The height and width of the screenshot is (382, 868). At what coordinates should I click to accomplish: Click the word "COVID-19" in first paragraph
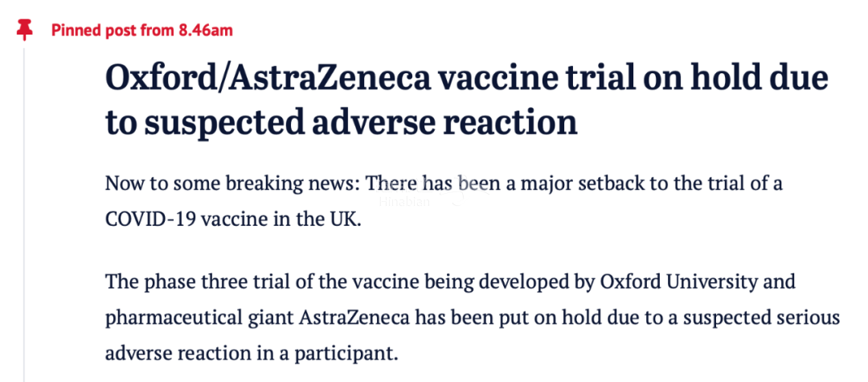click(x=149, y=220)
